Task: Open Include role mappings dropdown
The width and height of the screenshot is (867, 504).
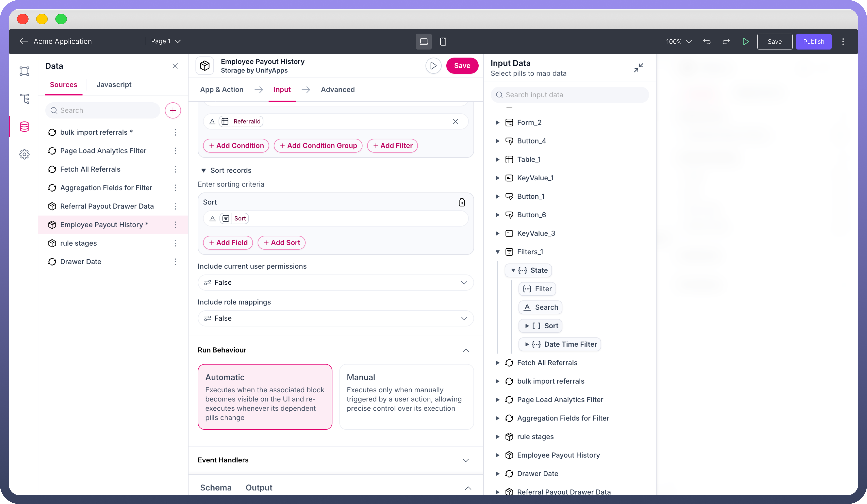Action: (336, 318)
